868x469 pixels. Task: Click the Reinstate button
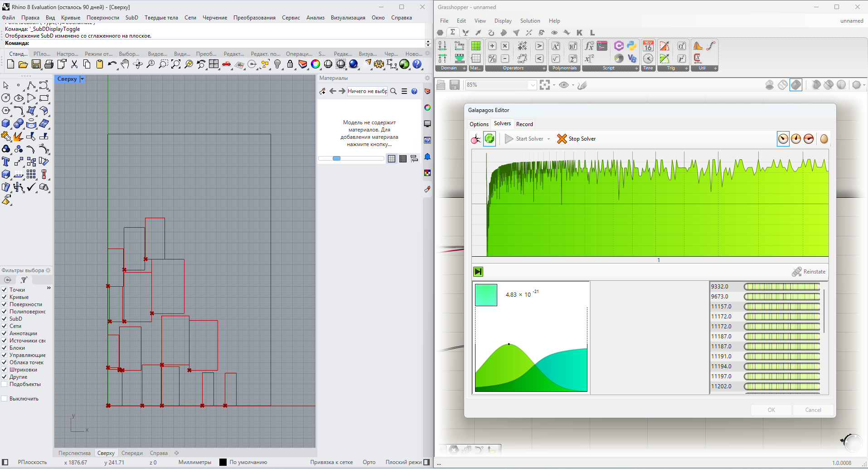click(809, 272)
